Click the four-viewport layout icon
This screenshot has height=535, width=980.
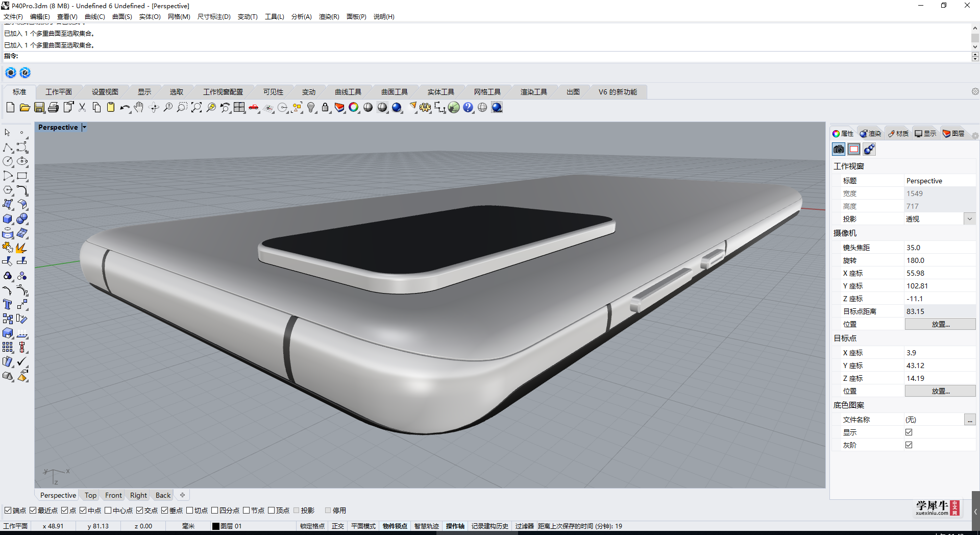pos(239,107)
